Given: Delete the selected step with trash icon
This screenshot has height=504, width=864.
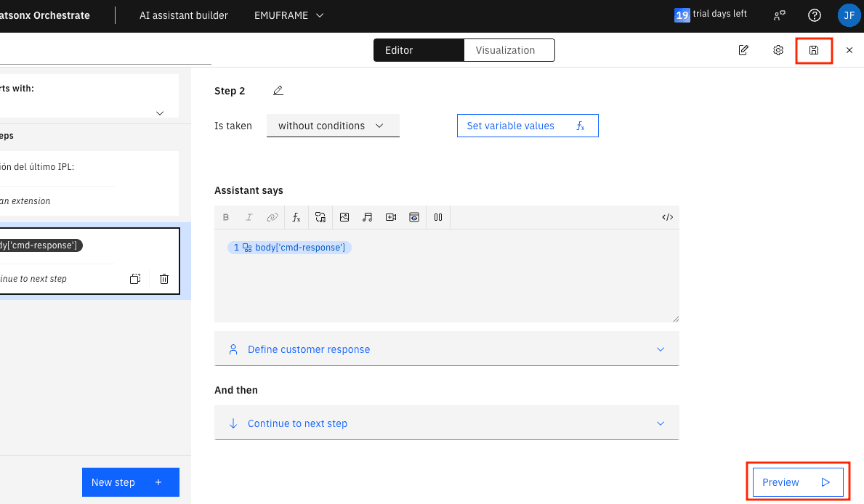Looking at the screenshot, I should tap(164, 279).
